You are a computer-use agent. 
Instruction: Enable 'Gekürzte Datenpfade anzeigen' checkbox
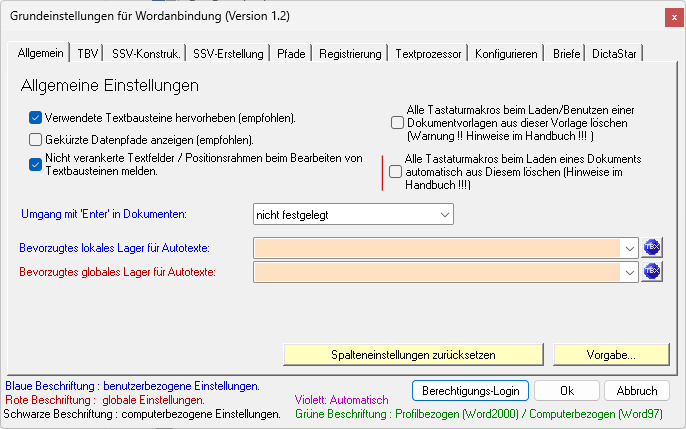point(36,139)
